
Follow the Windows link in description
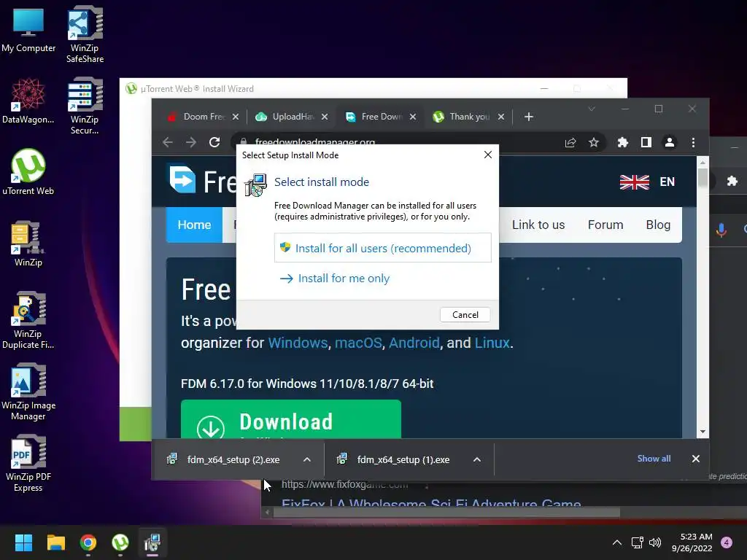point(298,343)
